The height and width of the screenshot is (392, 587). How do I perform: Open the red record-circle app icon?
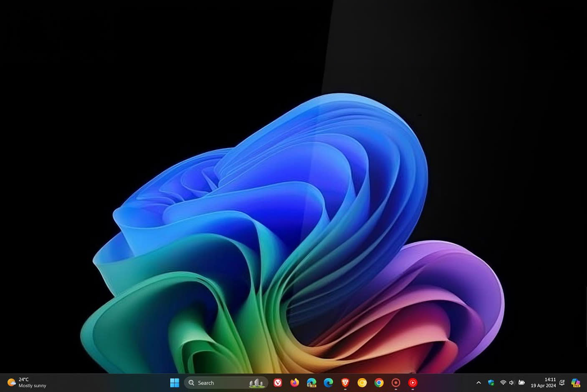pyautogui.click(x=396, y=383)
